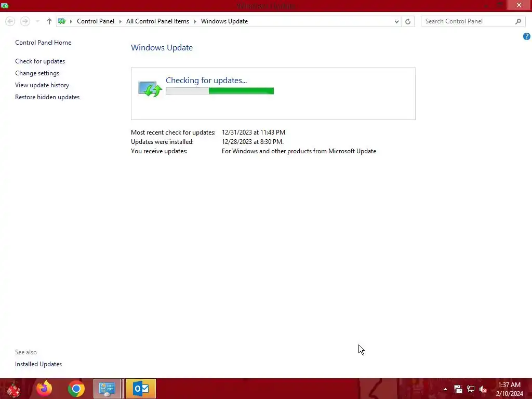Go back using the Back arrow button
Viewport: 532px width, 399px height.
pos(10,21)
